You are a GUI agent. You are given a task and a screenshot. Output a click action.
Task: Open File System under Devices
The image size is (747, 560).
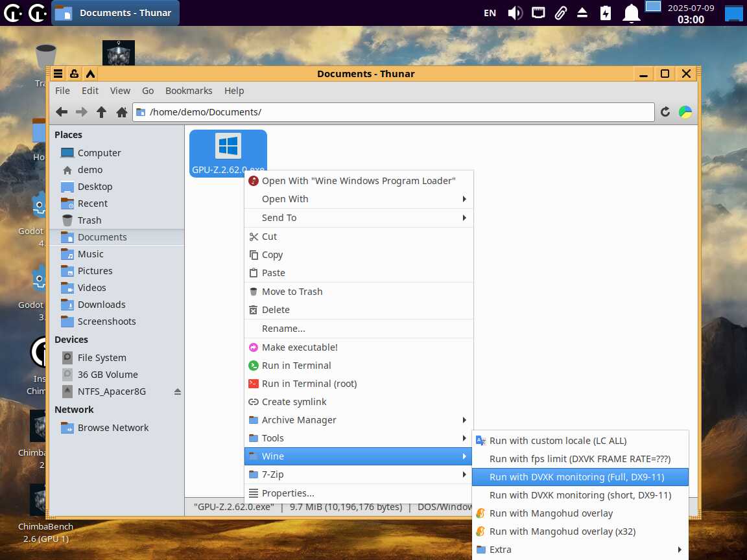(x=117, y=358)
